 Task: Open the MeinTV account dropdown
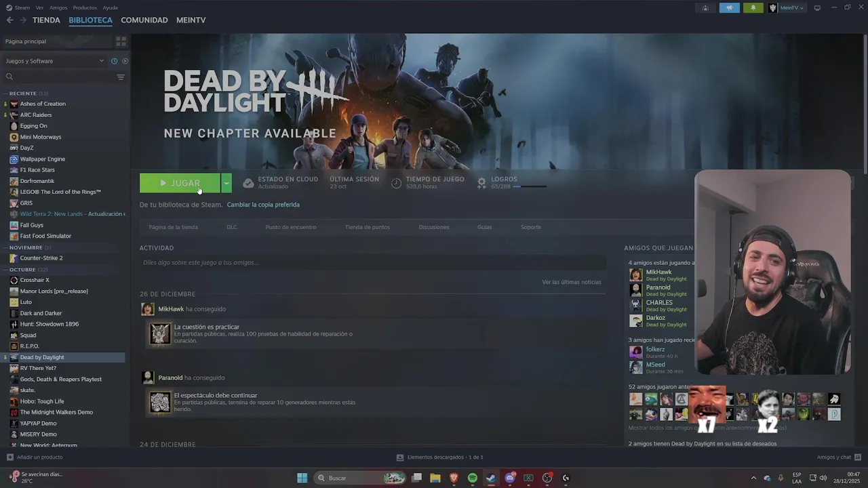(x=791, y=8)
